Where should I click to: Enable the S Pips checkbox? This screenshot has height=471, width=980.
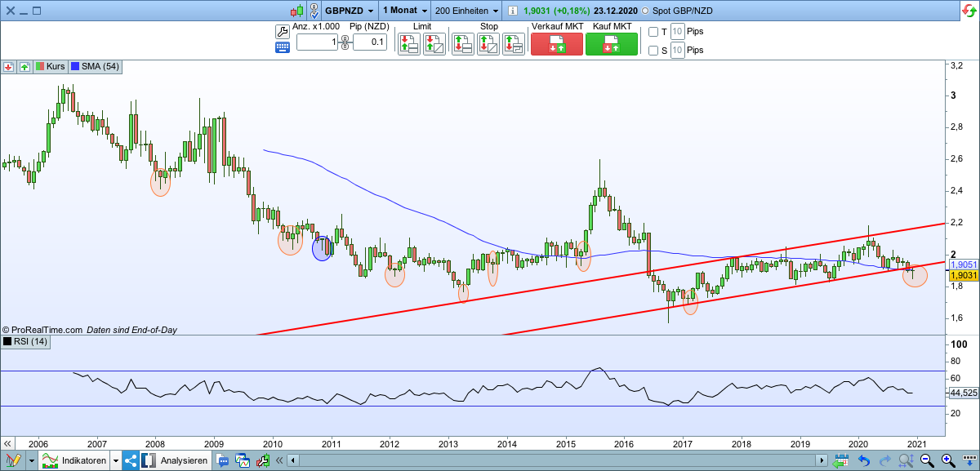pos(653,50)
